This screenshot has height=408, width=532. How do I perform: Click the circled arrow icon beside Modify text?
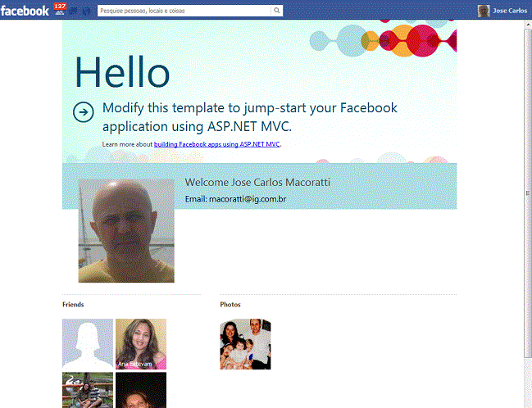pos(83,112)
